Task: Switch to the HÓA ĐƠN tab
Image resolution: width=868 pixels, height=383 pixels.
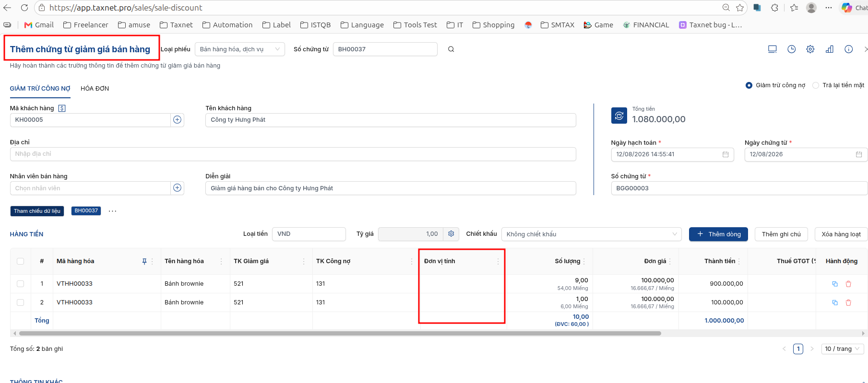Action: [x=95, y=89]
